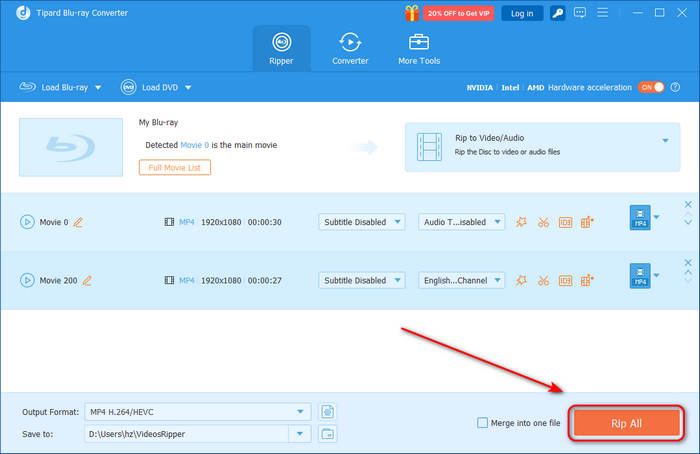
Task: Browse the Save to folder icon
Action: pos(327,433)
